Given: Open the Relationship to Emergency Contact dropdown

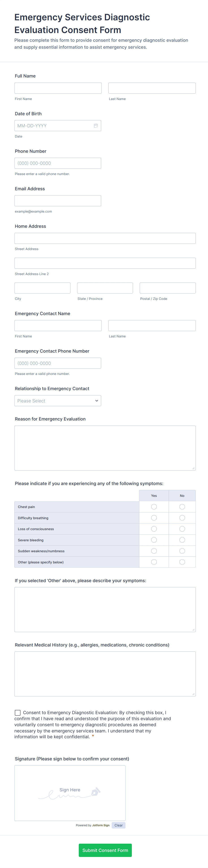Looking at the screenshot, I should point(58,401).
